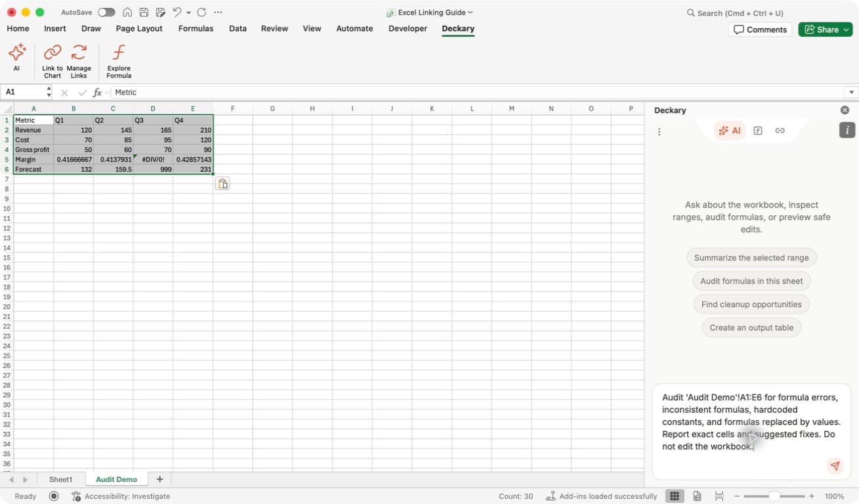This screenshot has height=504, width=859.
Task: Open the Deckary AI assistant from the ribbon
Action: (x=17, y=58)
